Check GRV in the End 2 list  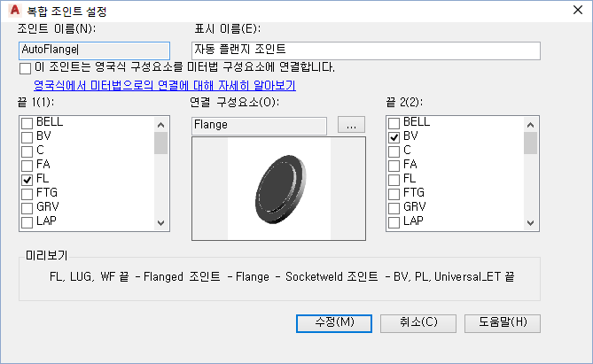(x=394, y=206)
